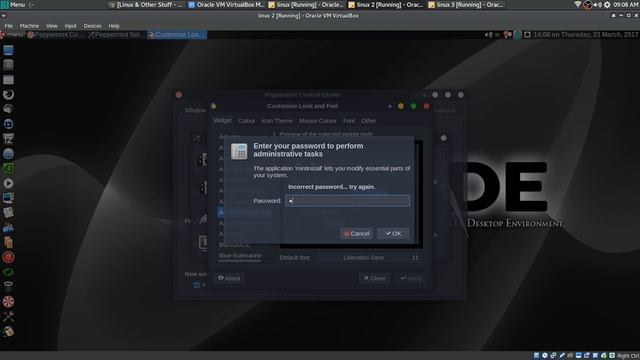Open the monitor icon in the dock
This screenshot has height=360, width=640.
(x=8, y=198)
